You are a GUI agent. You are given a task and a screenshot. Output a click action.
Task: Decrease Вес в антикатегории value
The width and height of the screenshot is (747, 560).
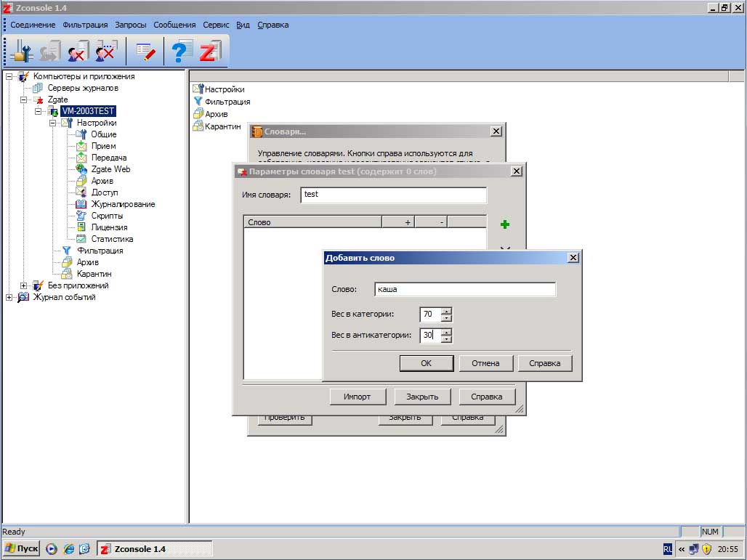point(446,339)
